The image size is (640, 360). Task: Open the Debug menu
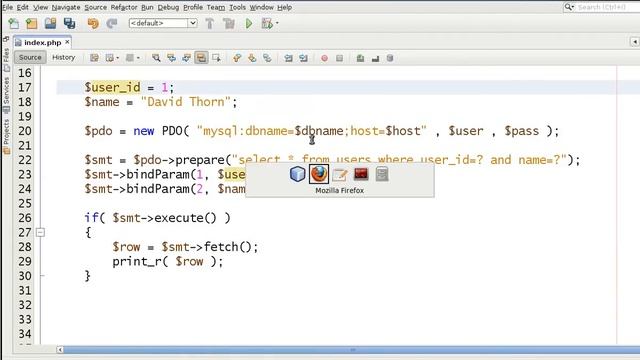tap(168, 7)
